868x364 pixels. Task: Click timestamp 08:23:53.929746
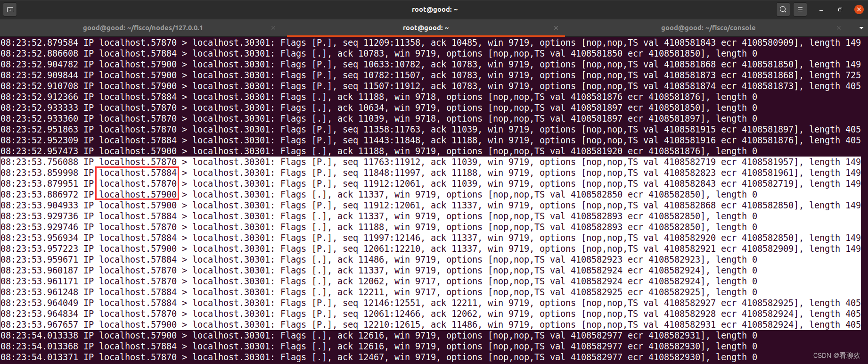[40, 227]
